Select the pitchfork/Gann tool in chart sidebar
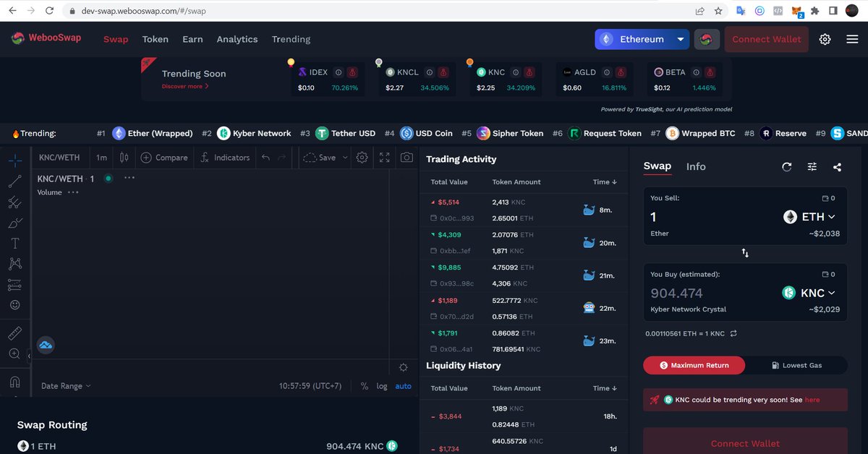This screenshot has width=868, height=454. coord(14,202)
